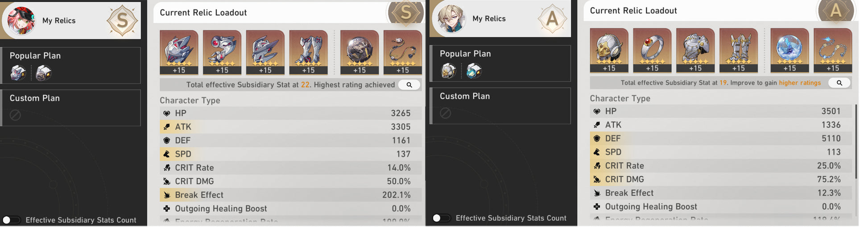This screenshot has width=868, height=227.
Task: Select the DEF 5110 stat row
Action: point(720,139)
